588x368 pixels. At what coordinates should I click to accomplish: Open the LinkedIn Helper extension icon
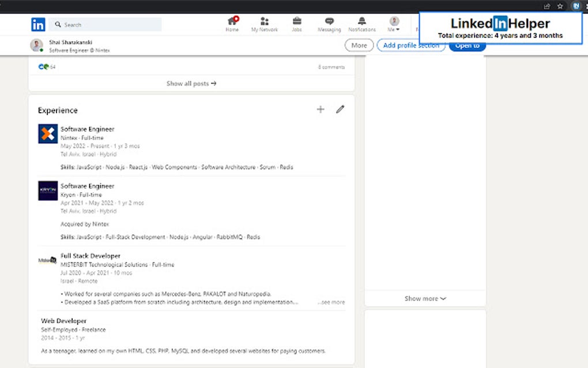[x=576, y=6]
